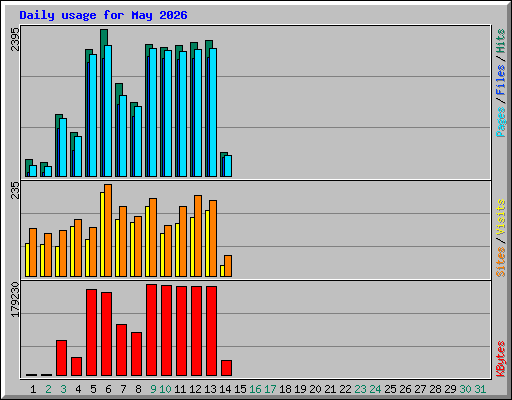Click day label 18

pos(285,389)
